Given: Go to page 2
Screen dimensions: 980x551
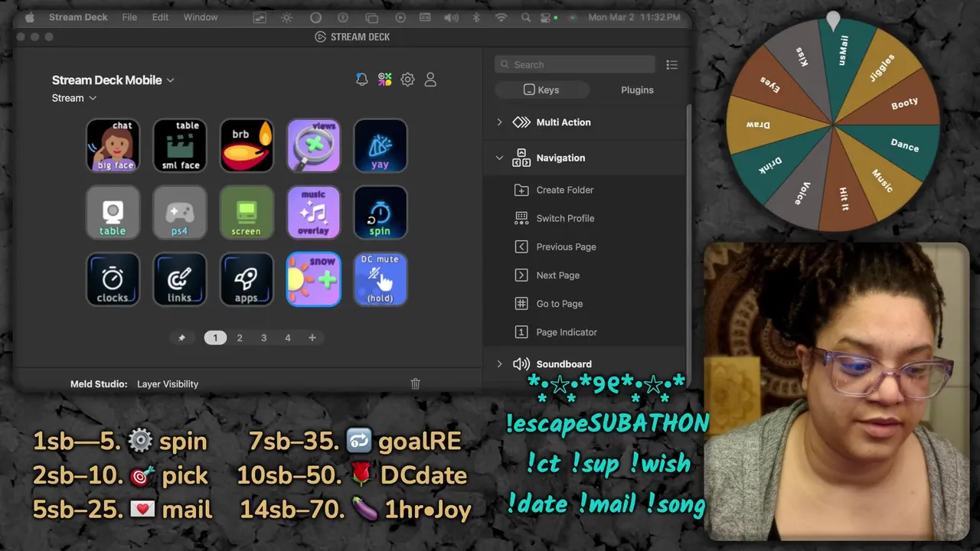Looking at the screenshot, I should (240, 337).
